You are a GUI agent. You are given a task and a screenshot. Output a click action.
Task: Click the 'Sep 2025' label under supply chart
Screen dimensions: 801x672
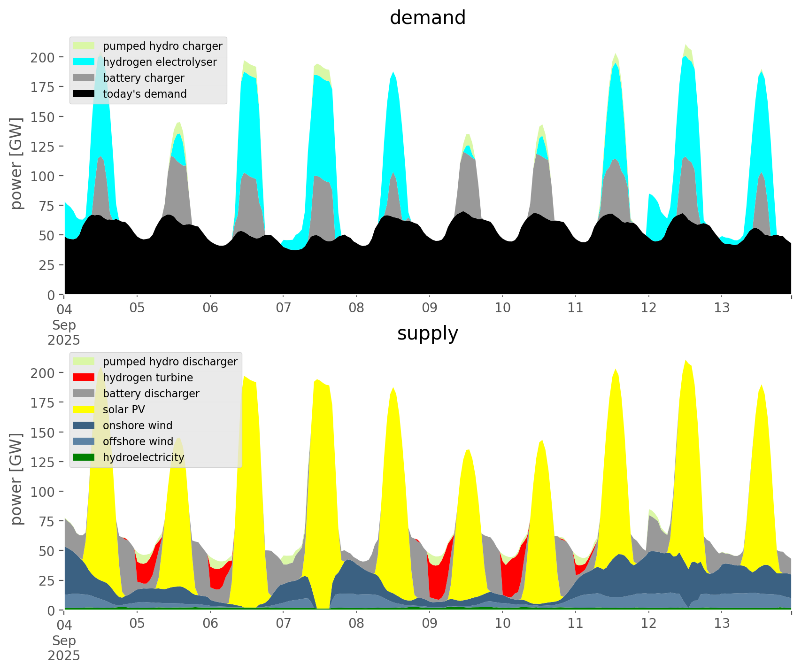pos(64,648)
